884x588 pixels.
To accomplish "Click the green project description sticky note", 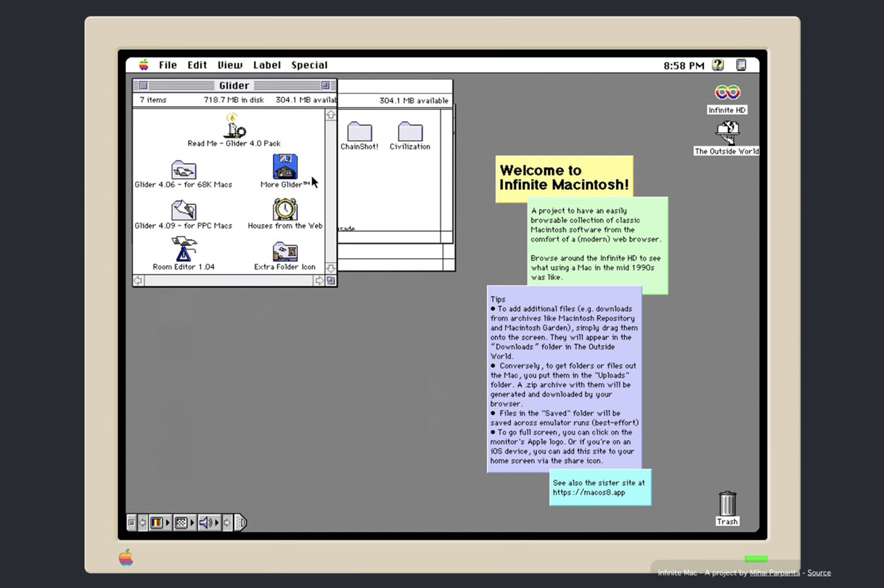I will point(597,245).
